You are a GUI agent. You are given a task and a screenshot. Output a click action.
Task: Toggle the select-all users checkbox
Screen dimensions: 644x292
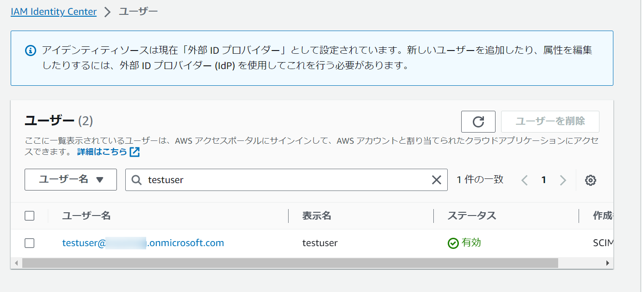[x=30, y=216]
